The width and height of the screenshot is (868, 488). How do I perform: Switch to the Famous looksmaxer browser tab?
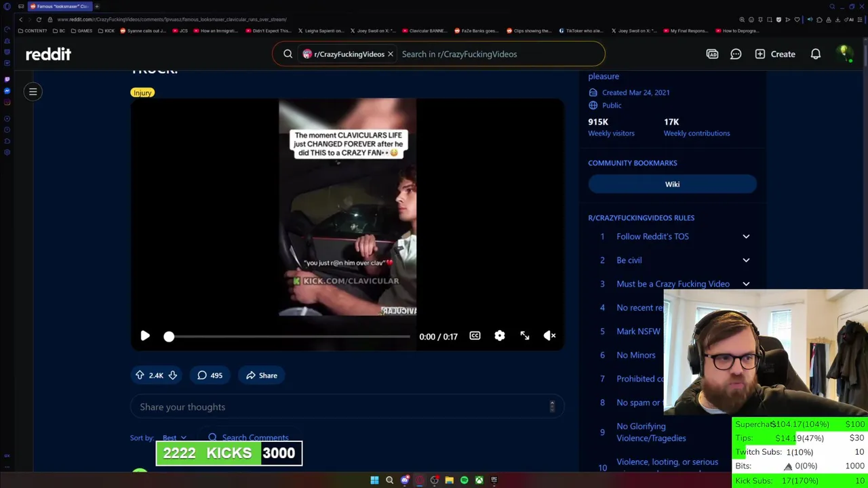[x=60, y=6]
